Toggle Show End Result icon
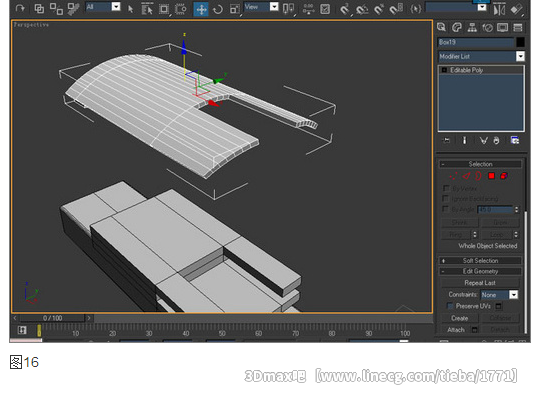Screen dimensions: 557x395 point(464,140)
